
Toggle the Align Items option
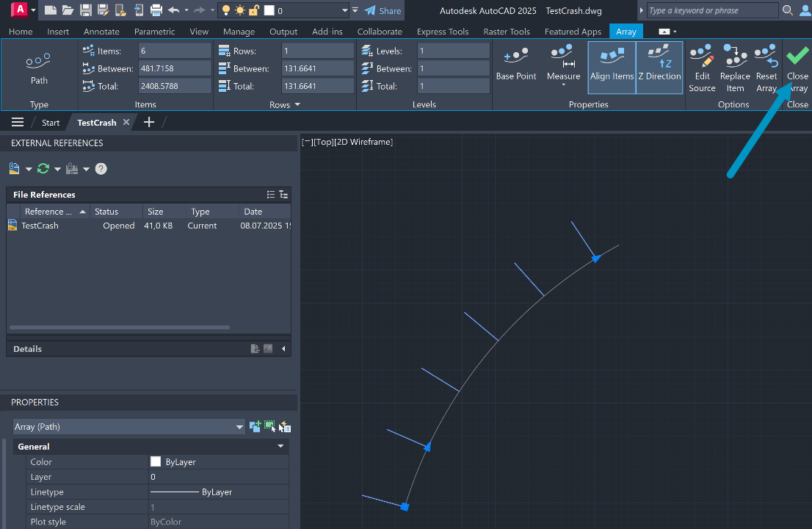tap(612, 66)
